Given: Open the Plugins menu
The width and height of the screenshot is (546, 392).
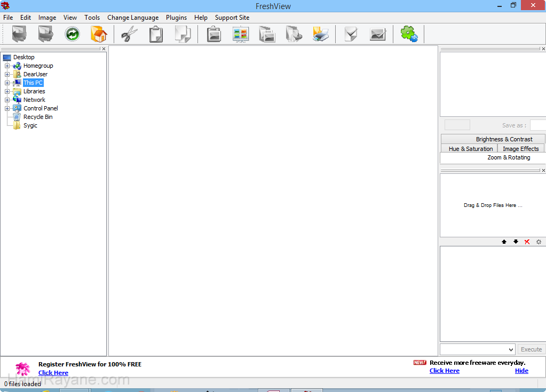Looking at the screenshot, I should tap(176, 18).
